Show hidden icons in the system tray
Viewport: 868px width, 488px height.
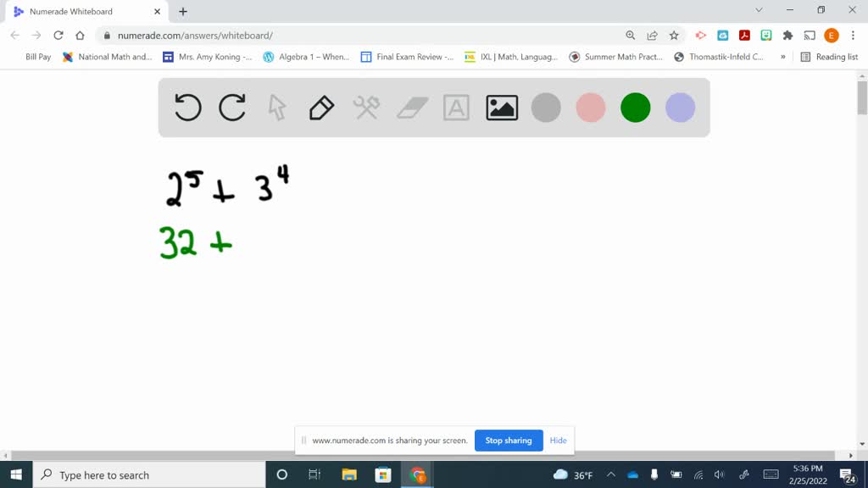611,474
